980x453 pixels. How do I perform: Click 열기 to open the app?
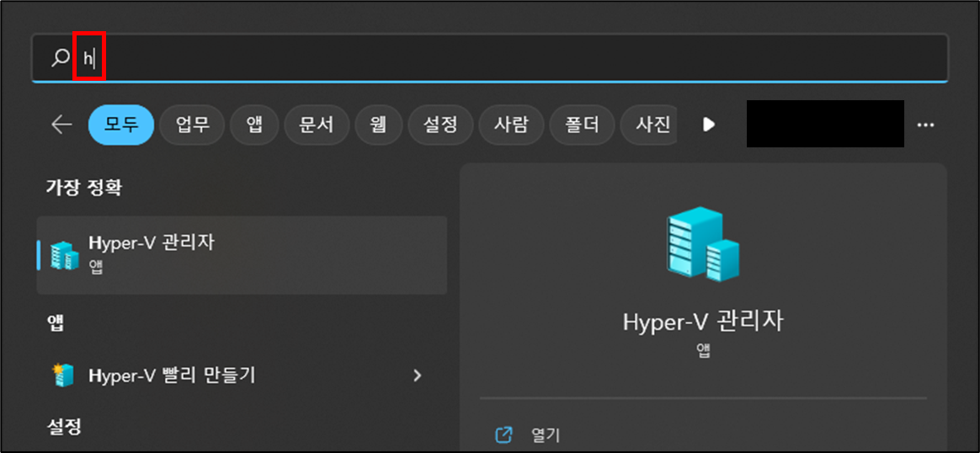(x=545, y=434)
